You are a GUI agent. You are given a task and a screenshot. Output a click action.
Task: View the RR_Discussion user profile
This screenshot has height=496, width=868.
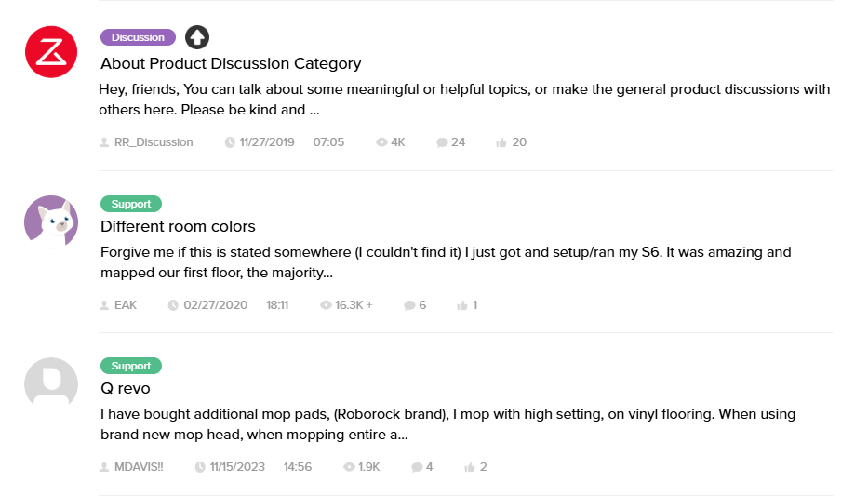tap(153, 142)
